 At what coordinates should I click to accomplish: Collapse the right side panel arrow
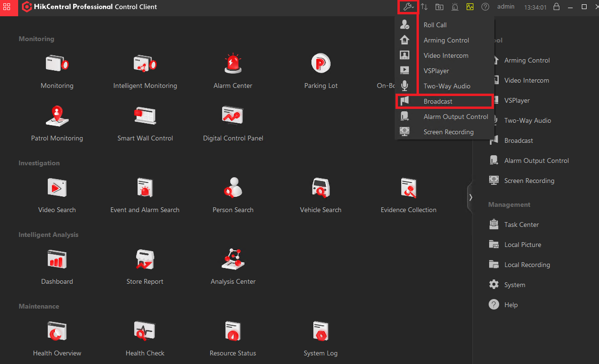(470, 197)
